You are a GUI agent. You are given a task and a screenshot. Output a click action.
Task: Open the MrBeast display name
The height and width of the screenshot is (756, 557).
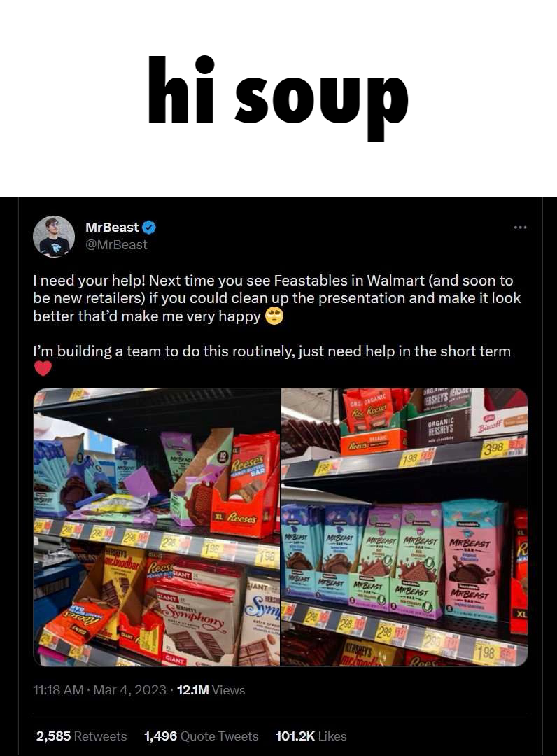click(112, 227)
